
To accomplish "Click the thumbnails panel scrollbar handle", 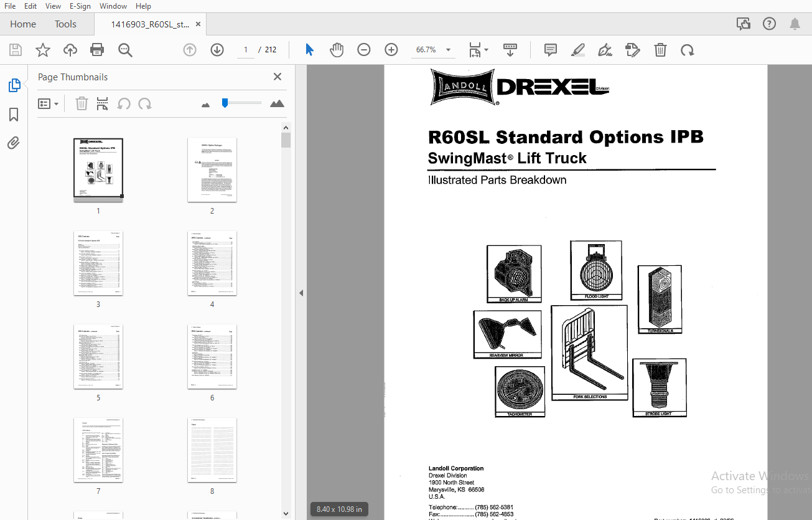I will click(286, 139).
